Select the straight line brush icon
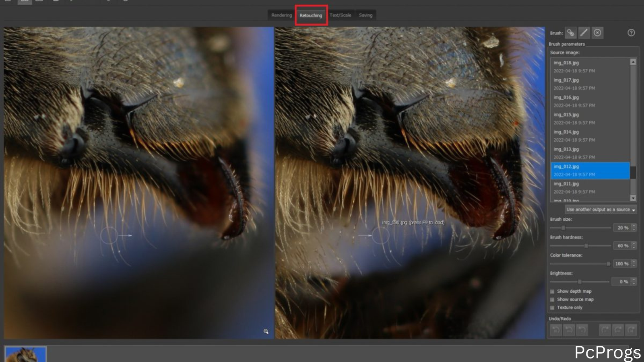 point(584,33)
